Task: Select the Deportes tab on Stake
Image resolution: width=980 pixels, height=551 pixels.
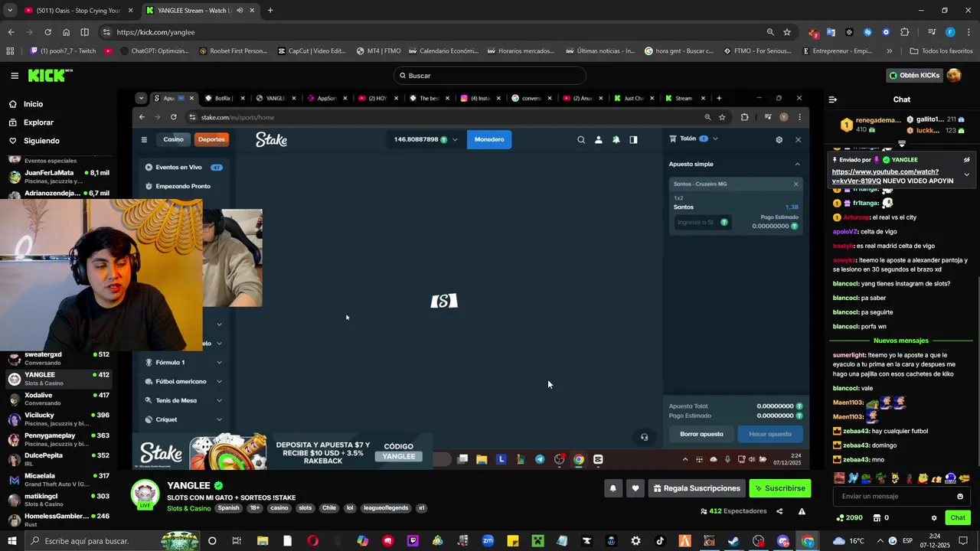Action: click(x=211, y=139)
